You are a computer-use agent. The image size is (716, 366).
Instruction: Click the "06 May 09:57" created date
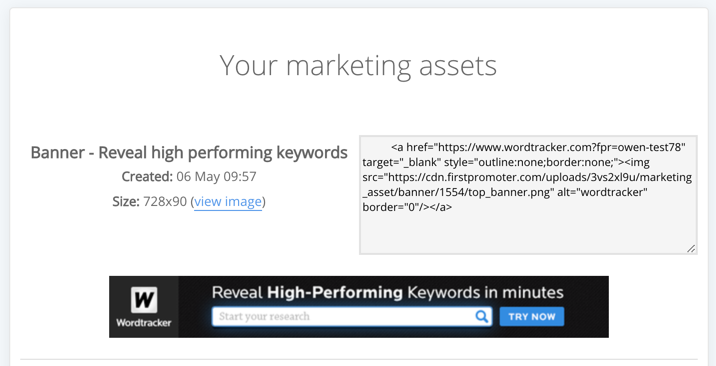(216, 177)
